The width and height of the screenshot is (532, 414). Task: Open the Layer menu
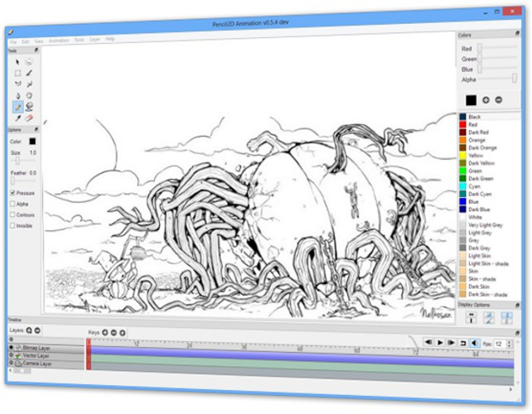[x=94, y=40]
